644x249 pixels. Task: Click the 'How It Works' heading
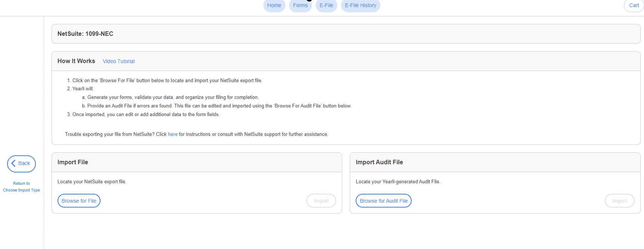click(x=76, y=61)
